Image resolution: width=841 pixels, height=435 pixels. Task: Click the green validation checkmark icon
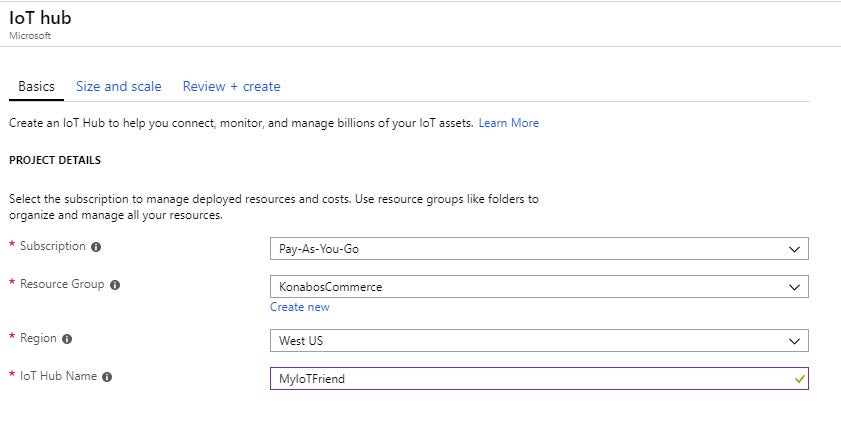(797, 379)
